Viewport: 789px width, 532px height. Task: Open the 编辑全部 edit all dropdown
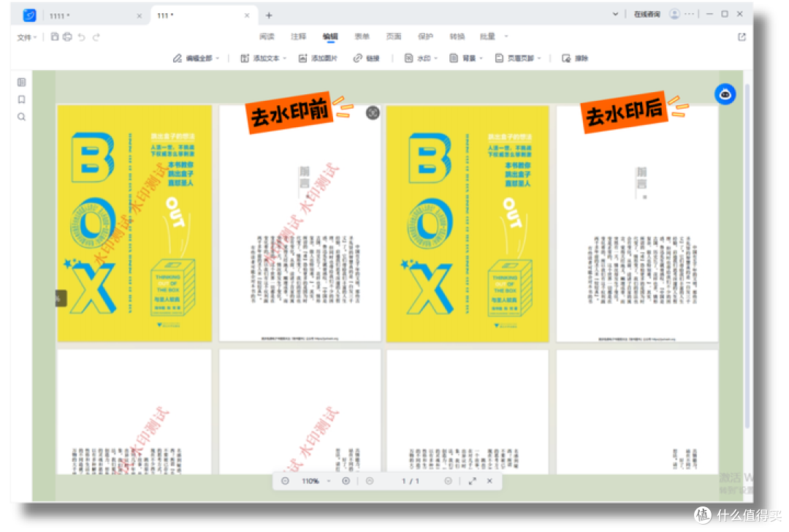pyautogui.click(x=197, y=58)
